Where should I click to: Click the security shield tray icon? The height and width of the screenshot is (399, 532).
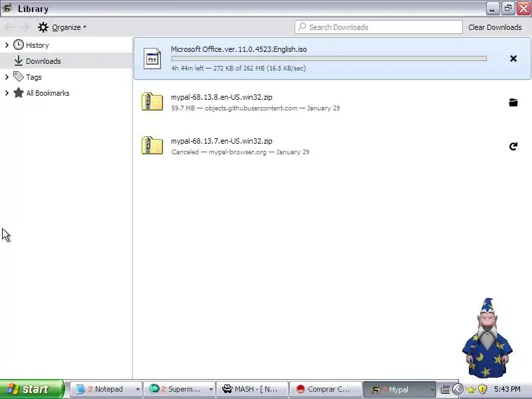(x=482, y=389)
